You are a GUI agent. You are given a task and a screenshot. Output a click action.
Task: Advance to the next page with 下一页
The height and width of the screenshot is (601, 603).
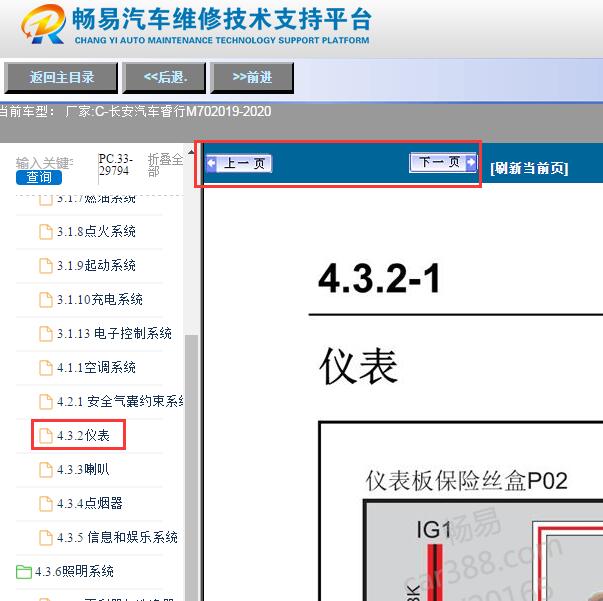443,162
